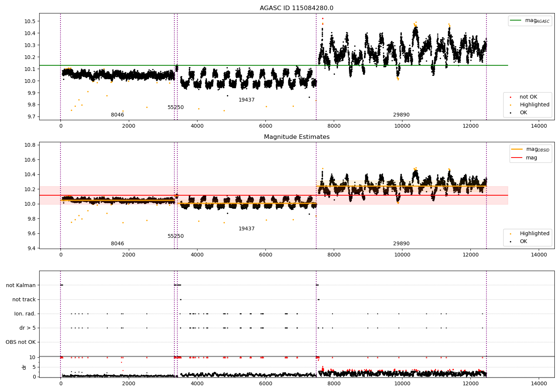Click the 'Ion. rad.' row label

pyautogui.click(x=25, y=314)
